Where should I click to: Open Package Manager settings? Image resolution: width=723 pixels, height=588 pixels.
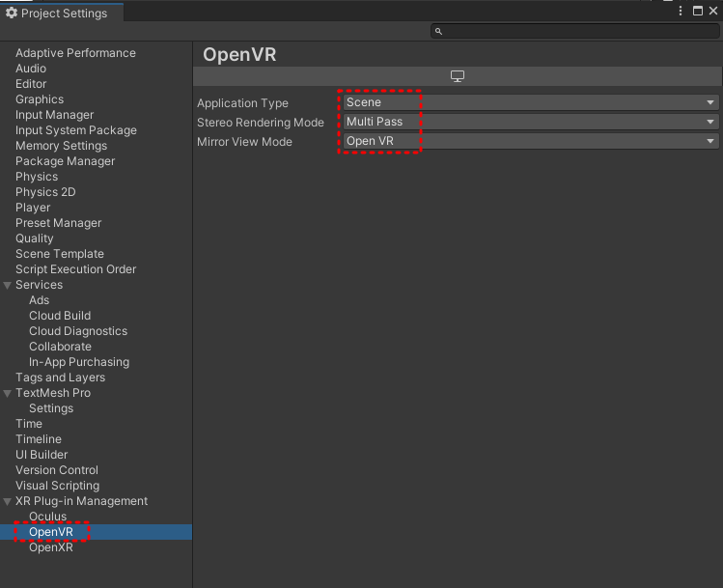(x=65, y=161)
